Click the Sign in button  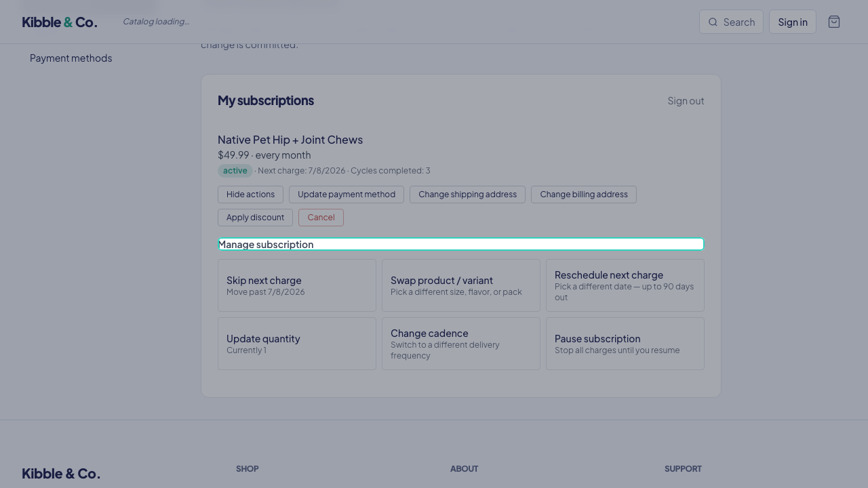coord(793,22)
